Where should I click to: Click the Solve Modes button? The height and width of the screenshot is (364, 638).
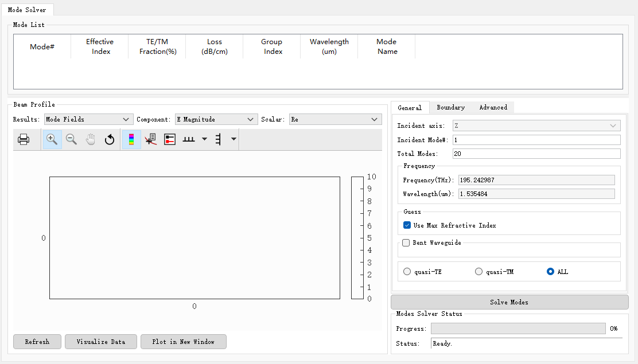tap(509, 302)
